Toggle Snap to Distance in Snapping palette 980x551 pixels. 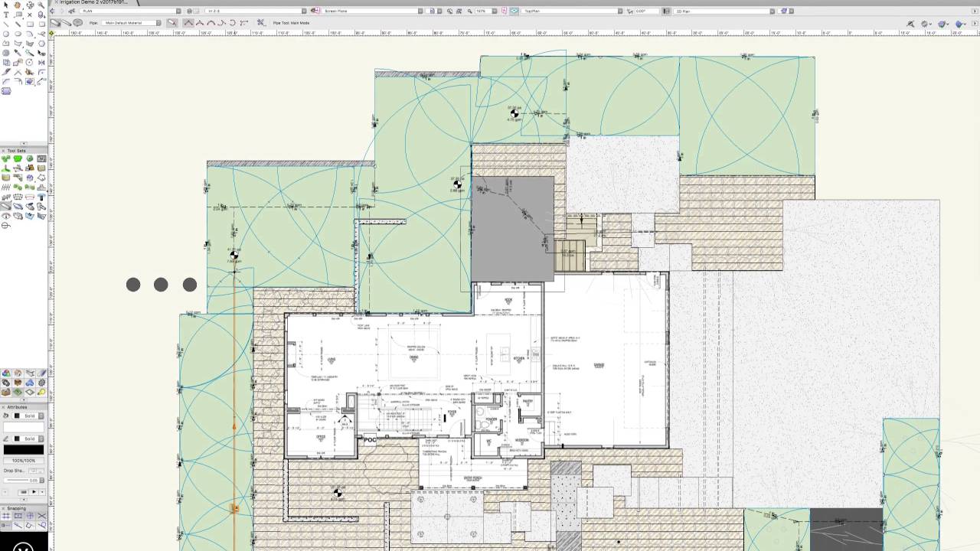(18, 526)
